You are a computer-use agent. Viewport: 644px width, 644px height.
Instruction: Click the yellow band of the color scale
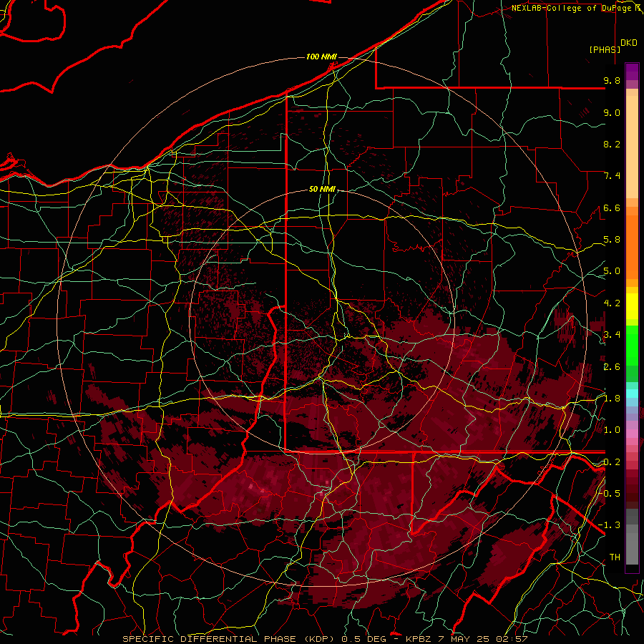coord(632,306)
